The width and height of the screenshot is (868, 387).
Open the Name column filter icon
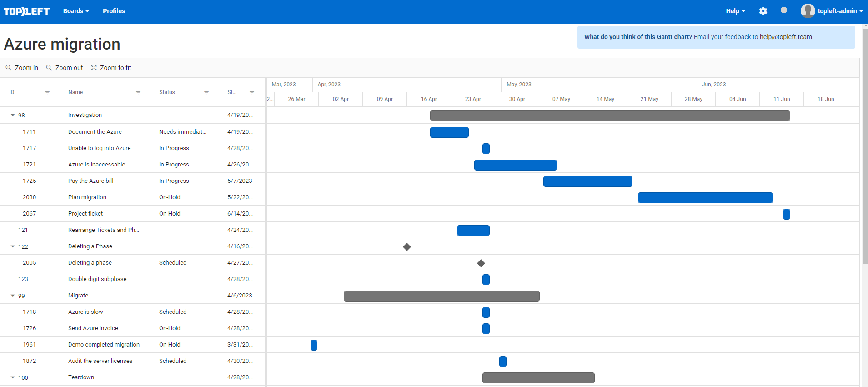point(138,93)
